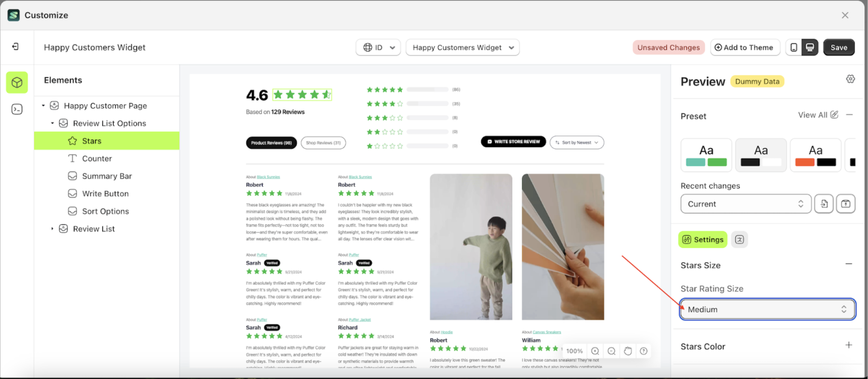The width and height of the screenshot is (868, 379).
Task: Expand the Stars Color section
Action: [849, 346]
